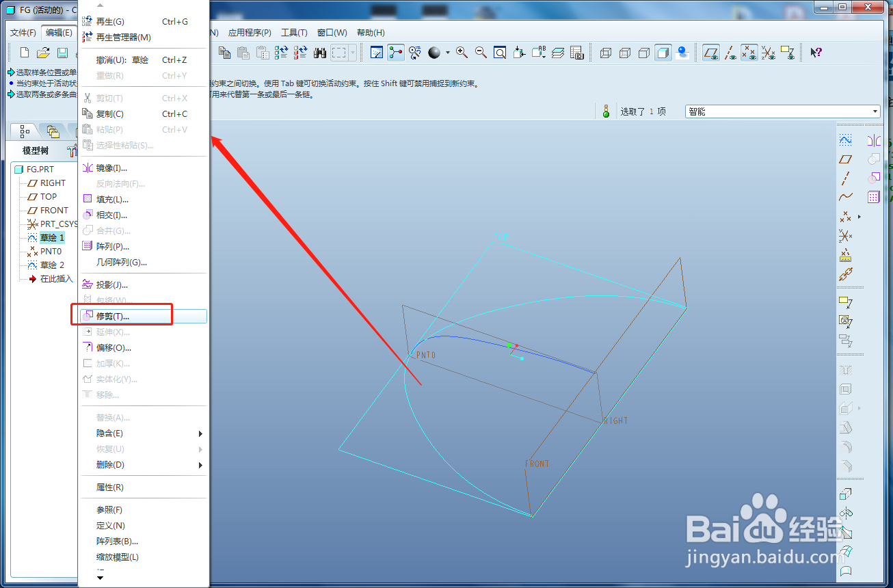
Task: Click the Layers stack icon
Action: point(558,53)
